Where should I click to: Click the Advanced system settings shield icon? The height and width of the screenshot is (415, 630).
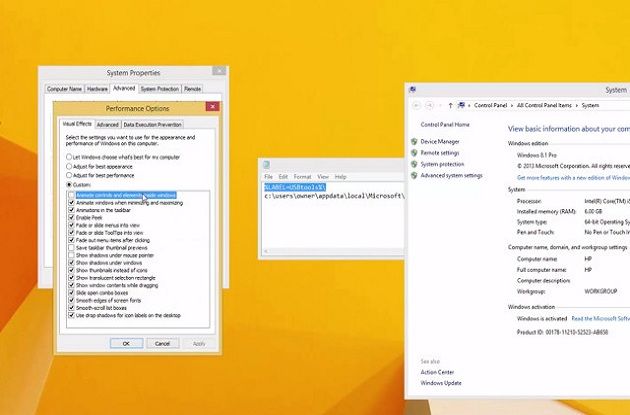pyautogui.click(x=414, y=176)
